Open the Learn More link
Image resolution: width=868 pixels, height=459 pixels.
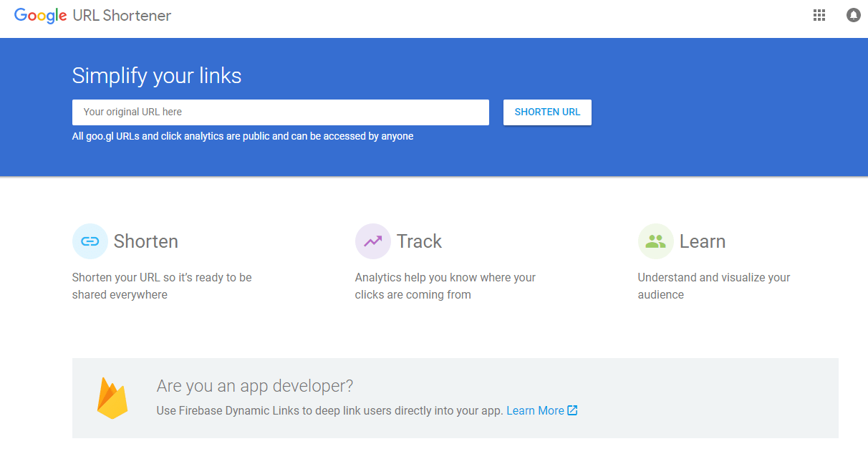[x=535, y=410]
